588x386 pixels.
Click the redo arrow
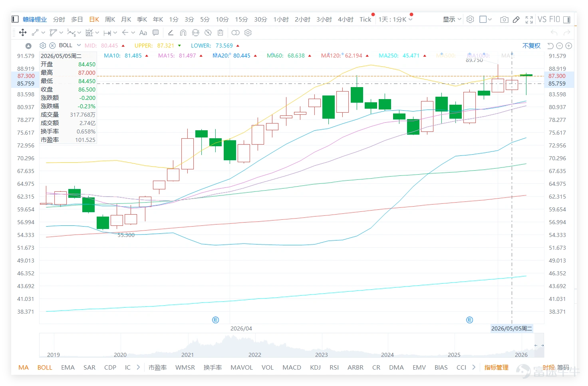pos(567,32)
